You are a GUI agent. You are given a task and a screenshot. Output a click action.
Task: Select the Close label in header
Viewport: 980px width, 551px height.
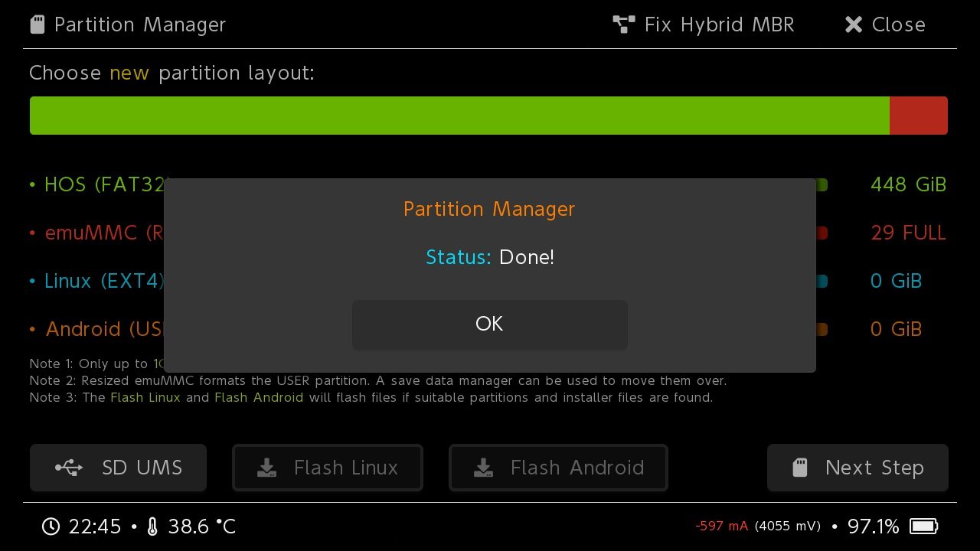(899, 24)
